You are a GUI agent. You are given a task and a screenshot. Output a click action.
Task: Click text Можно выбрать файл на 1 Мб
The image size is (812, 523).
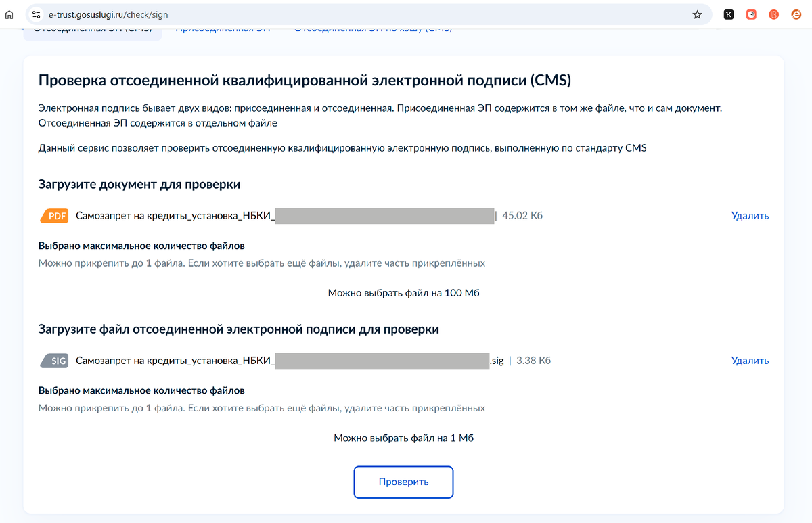(404, 438)
